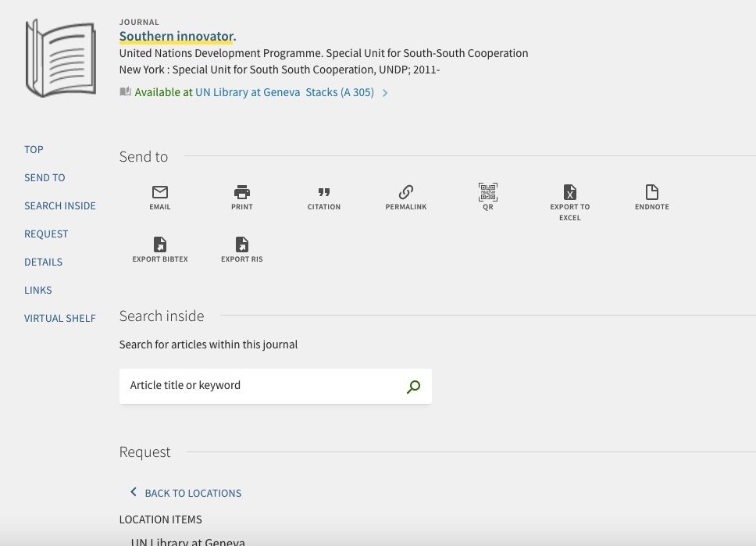Screen dimensions: 756x546
Task: Click the EndNote document icon
Action: (x=652, y=192)
